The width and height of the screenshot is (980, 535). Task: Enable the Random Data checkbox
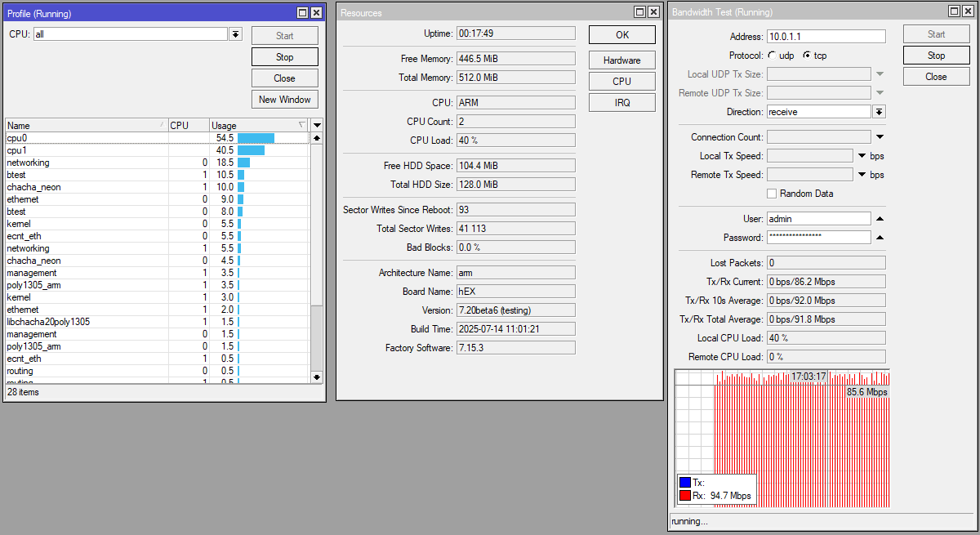[x=772, y=194]
